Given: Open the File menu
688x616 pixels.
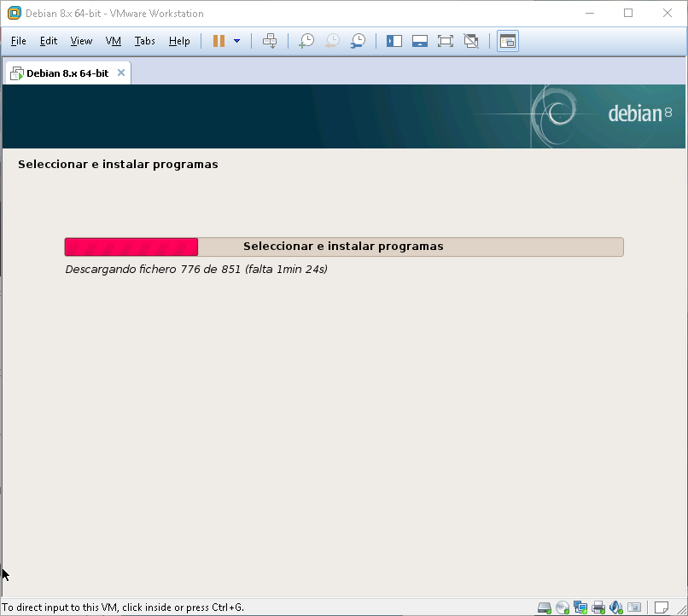Looking at the screenshot, I should [19, 41].
